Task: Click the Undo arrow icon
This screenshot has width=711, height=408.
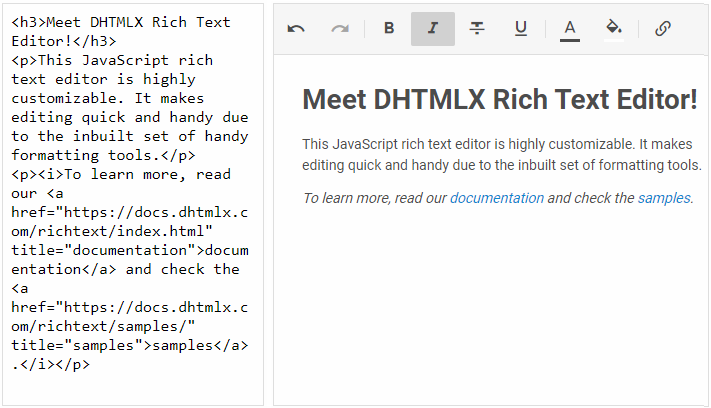Action: (296, 29)
